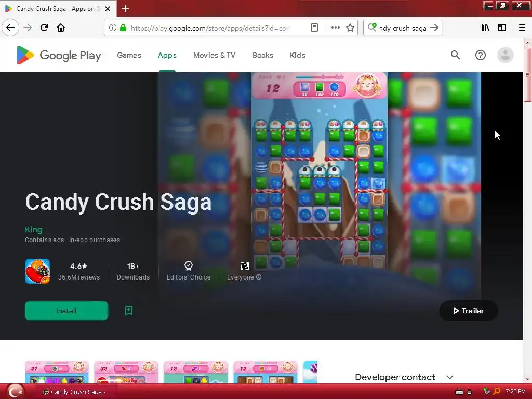This screenshot has height=399, width=532.
Task: Click the search engine magnifier icon
Action: [372, 27]
